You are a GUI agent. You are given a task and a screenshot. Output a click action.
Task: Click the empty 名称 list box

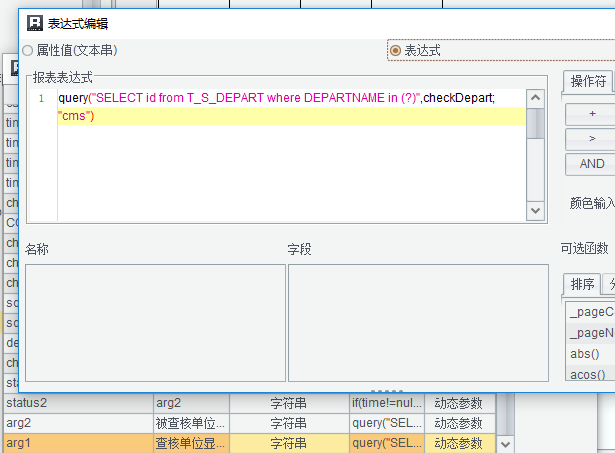click(x=155, y=323)
